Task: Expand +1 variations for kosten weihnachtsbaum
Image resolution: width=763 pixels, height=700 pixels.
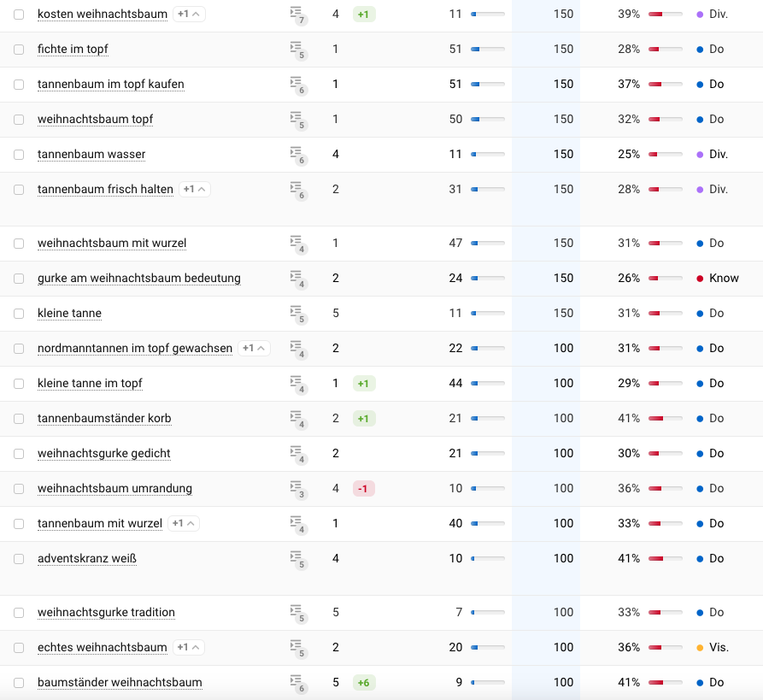Action: (189, 15)
